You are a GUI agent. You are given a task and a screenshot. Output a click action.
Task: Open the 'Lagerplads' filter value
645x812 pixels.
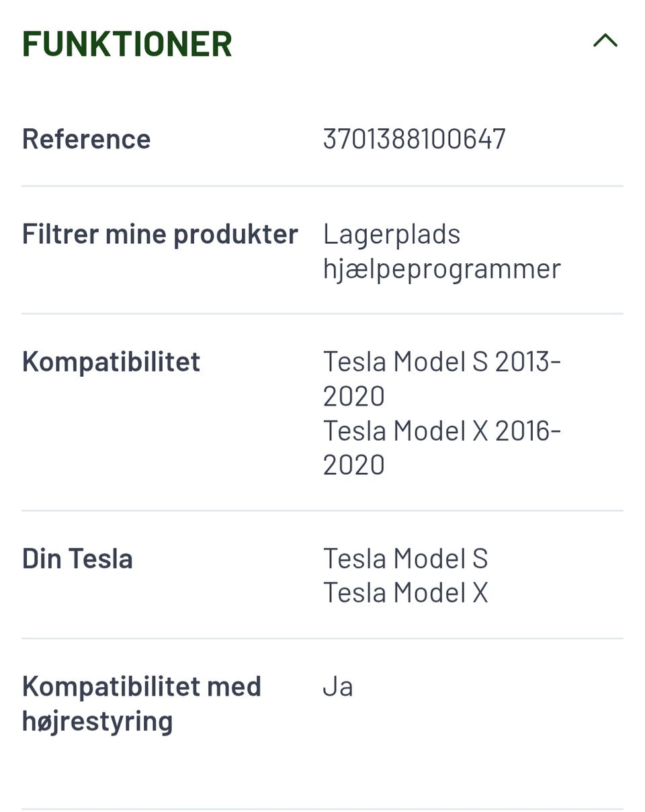click(x=392, y=234)
